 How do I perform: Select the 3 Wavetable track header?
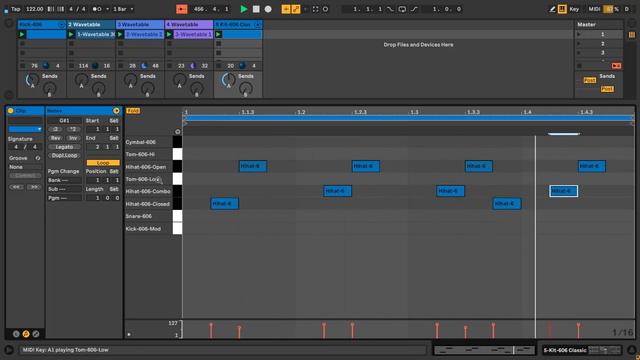click(x=140, y=24)
